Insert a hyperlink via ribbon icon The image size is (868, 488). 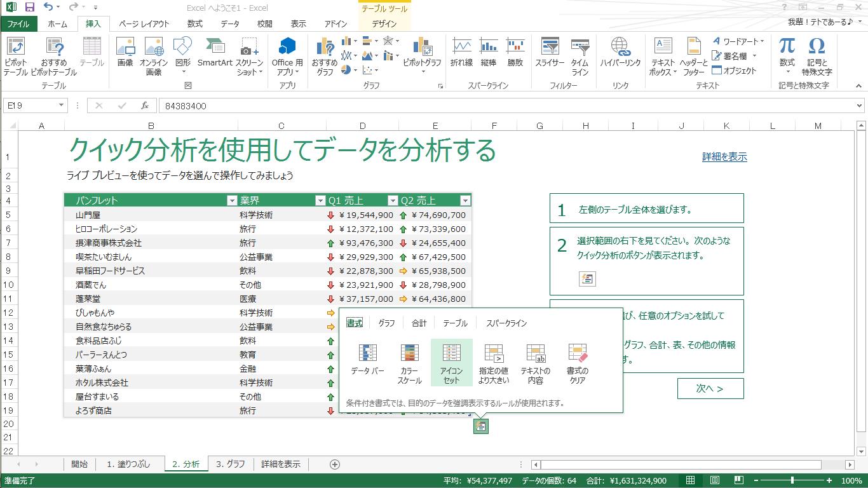click(620, 52)
